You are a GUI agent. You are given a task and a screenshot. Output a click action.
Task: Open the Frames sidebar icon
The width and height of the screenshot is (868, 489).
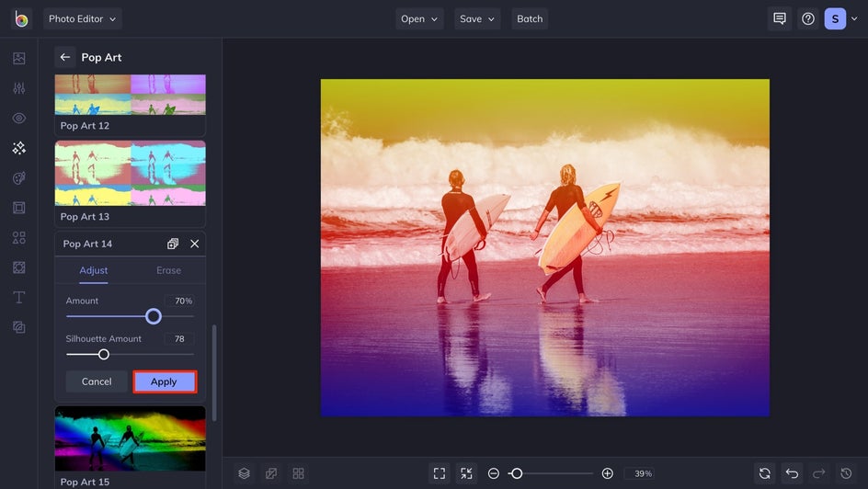pyautogui.click(x=18, y=208)
